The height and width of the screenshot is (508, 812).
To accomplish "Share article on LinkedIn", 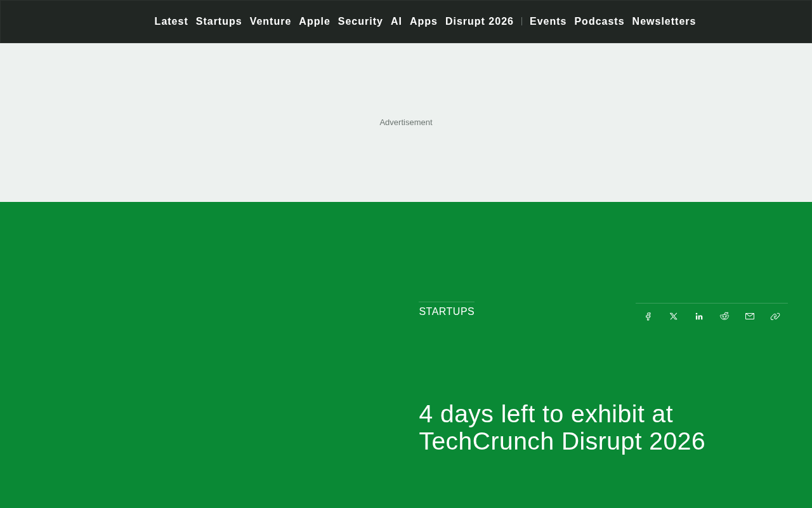I will coord(699,316).
